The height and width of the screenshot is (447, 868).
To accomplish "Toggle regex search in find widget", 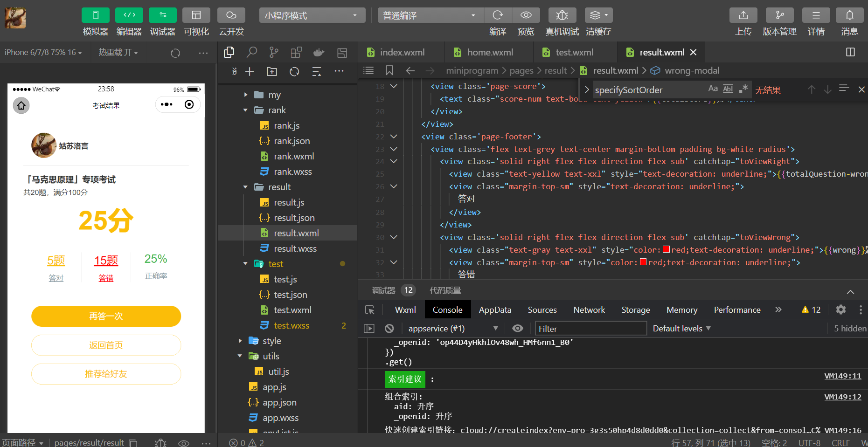I will [743, 89].
